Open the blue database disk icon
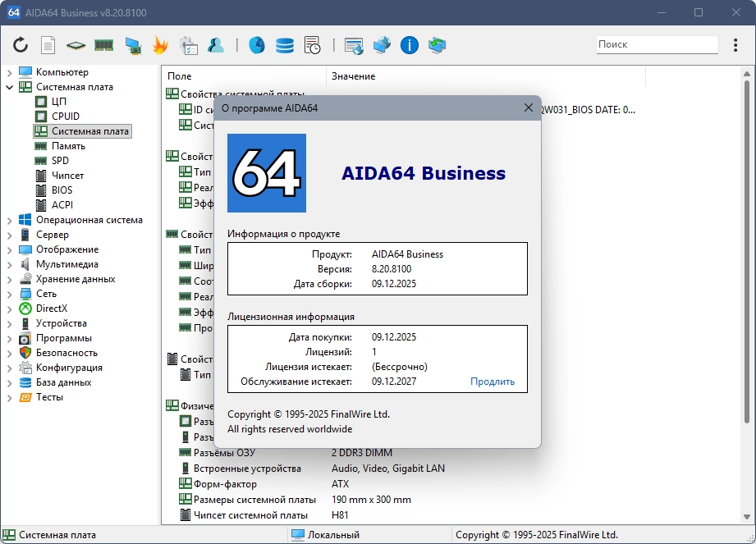Screen dimensions: 756x544 pos(285,45)
